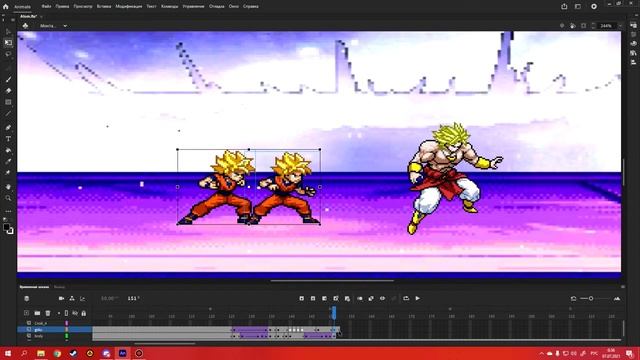Open File Explorer from the taskbar
The image size is (640, 360).
tap(41, 353)
